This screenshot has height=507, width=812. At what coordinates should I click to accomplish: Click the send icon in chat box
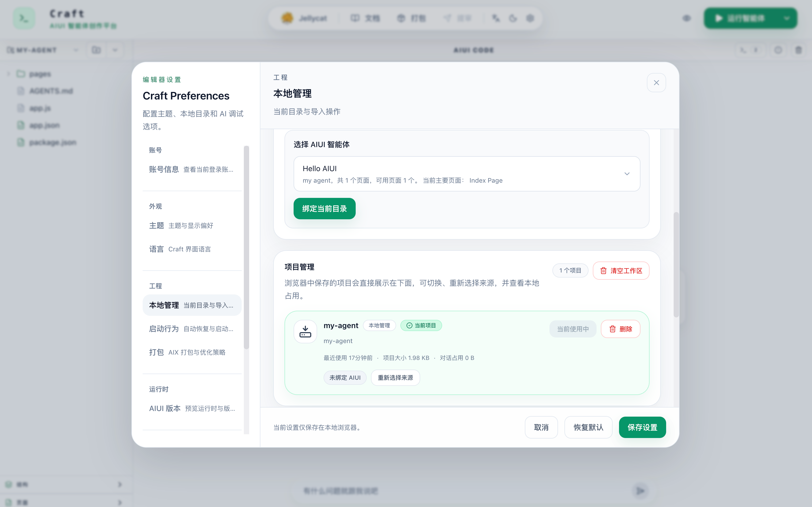pyautogui.click(x=640, y=491)
